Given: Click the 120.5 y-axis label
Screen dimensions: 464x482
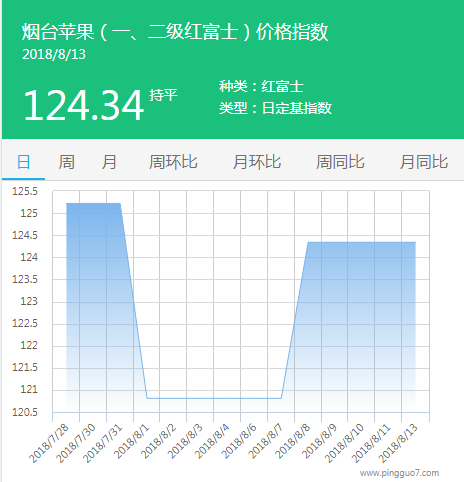Looking at the screenshot, I should [x=25, y=412].
